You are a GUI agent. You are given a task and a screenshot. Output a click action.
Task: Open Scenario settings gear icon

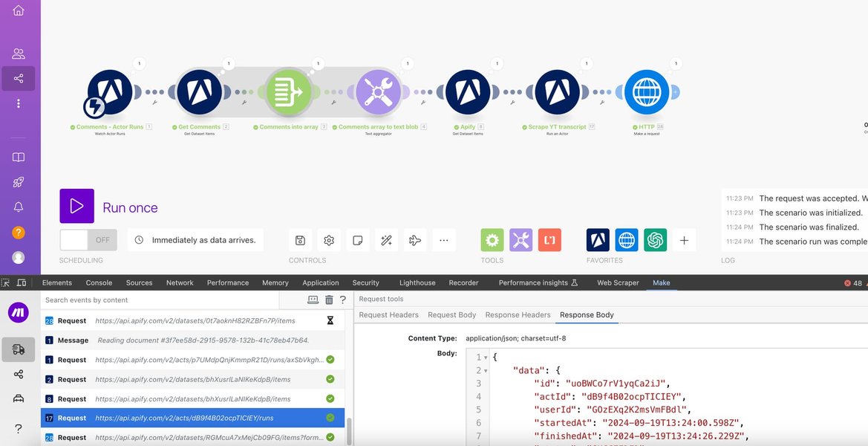click(x=329, y=240)
